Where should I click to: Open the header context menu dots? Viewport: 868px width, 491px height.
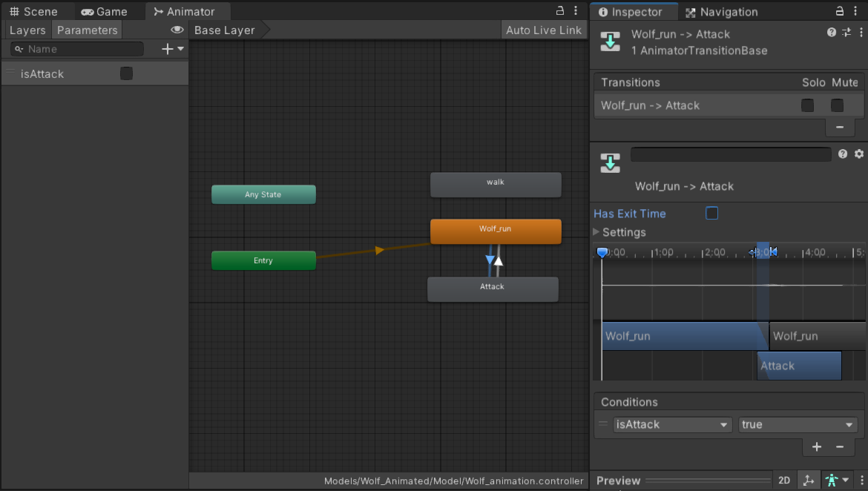[x=861, y=33]
